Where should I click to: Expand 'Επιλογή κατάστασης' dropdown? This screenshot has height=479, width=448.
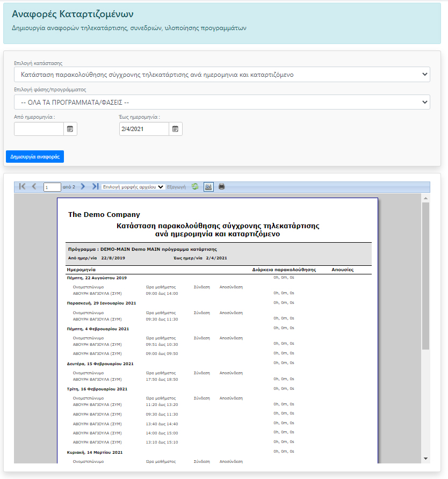222,75
